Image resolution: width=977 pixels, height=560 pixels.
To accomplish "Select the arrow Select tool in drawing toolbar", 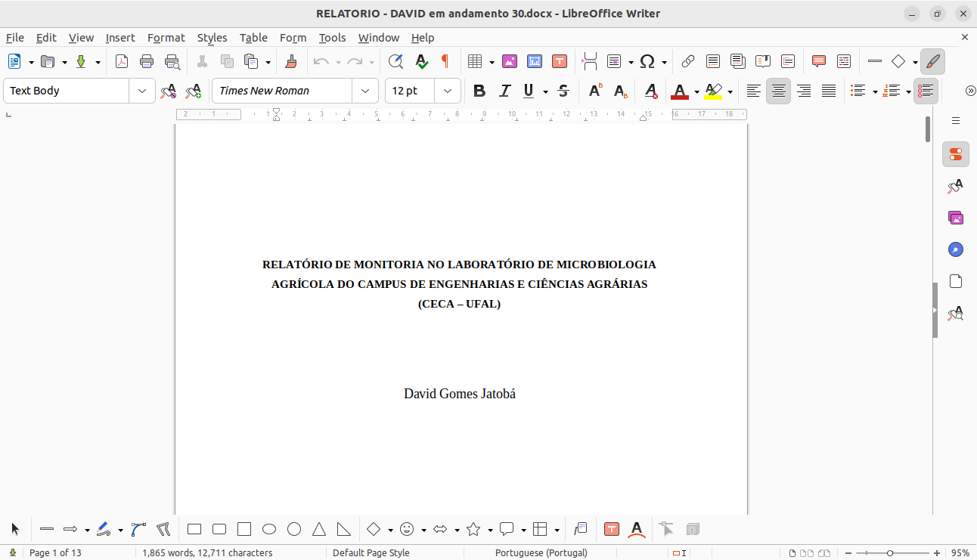I will coord(15,529).
